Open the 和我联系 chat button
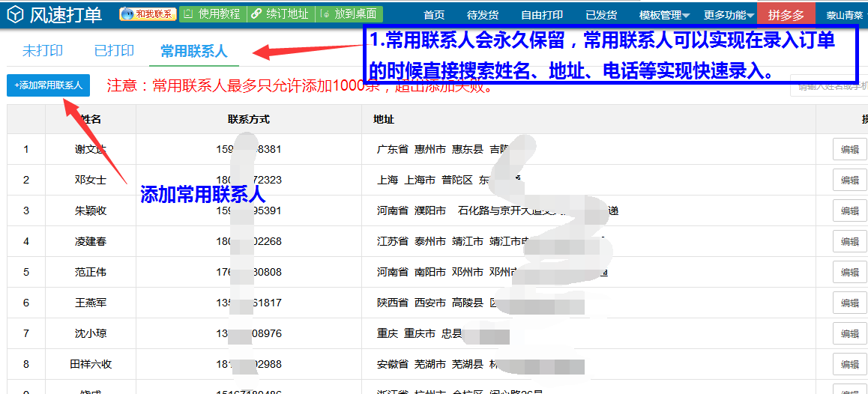The width and height of the screenshot is (868, 394). click(148, 13)
